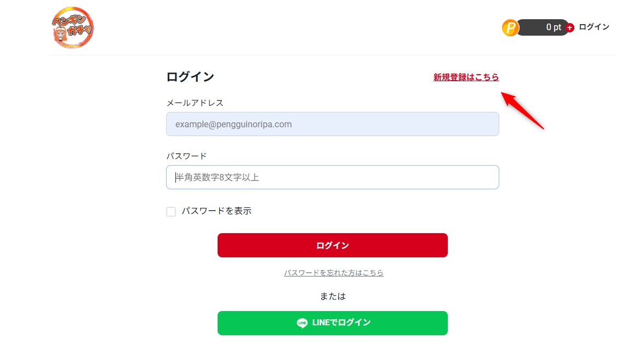Viewport: 644px width, 361px height.
Task: Focus the パスワード password input field
Action: pyautogui.click(x=332, y=177)
